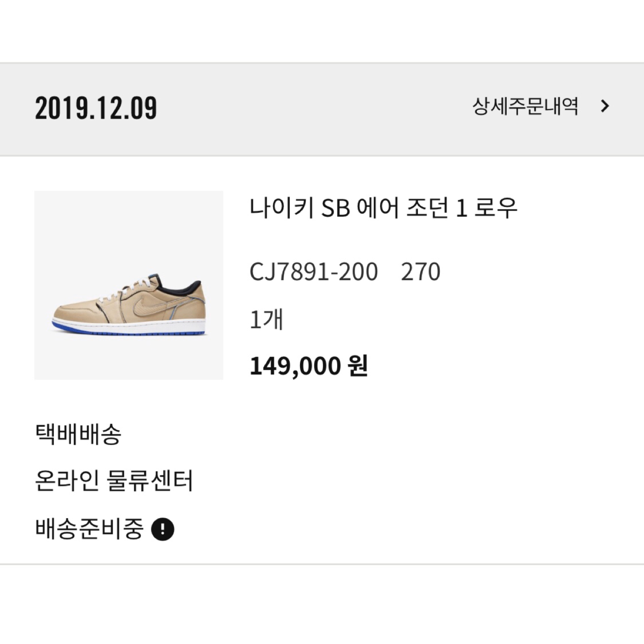Click the quantity text 1개
644x644 pixels.
[x=266, y=319]
